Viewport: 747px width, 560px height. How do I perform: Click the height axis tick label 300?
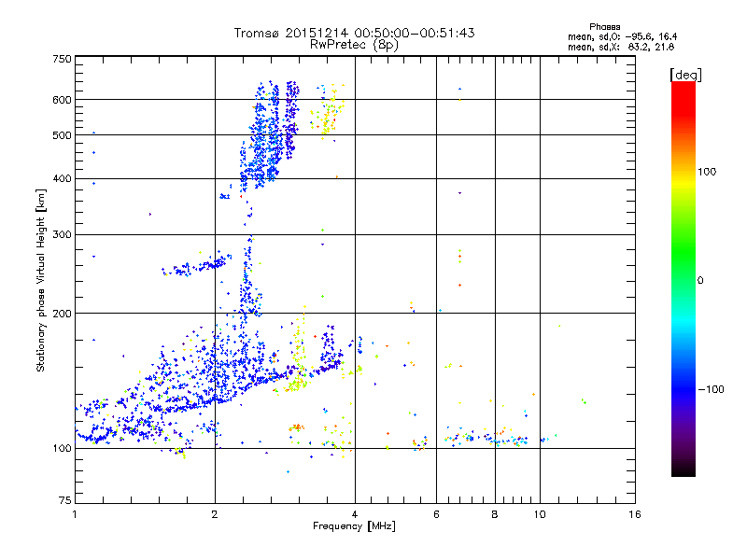point(62,234)
